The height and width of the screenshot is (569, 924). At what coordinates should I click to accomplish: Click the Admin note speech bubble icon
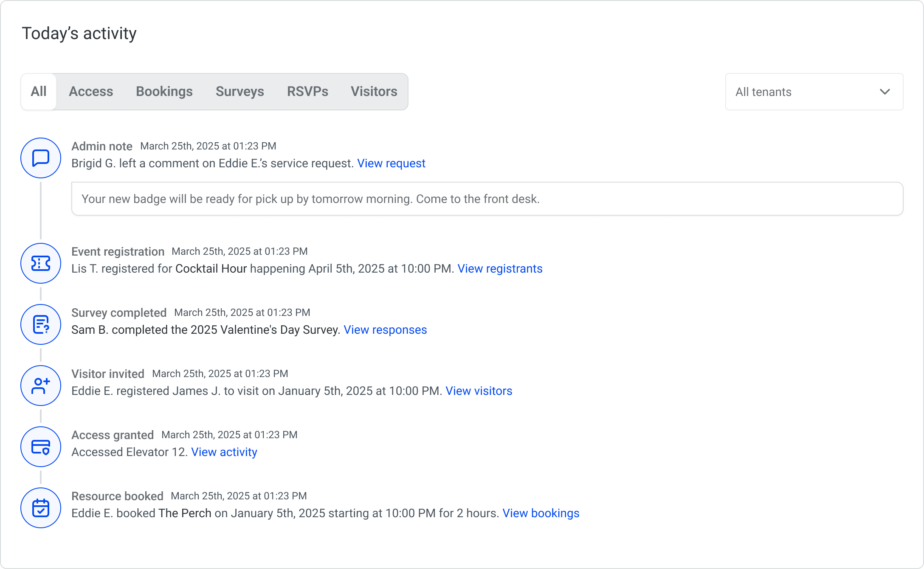[x=41, y=158]
